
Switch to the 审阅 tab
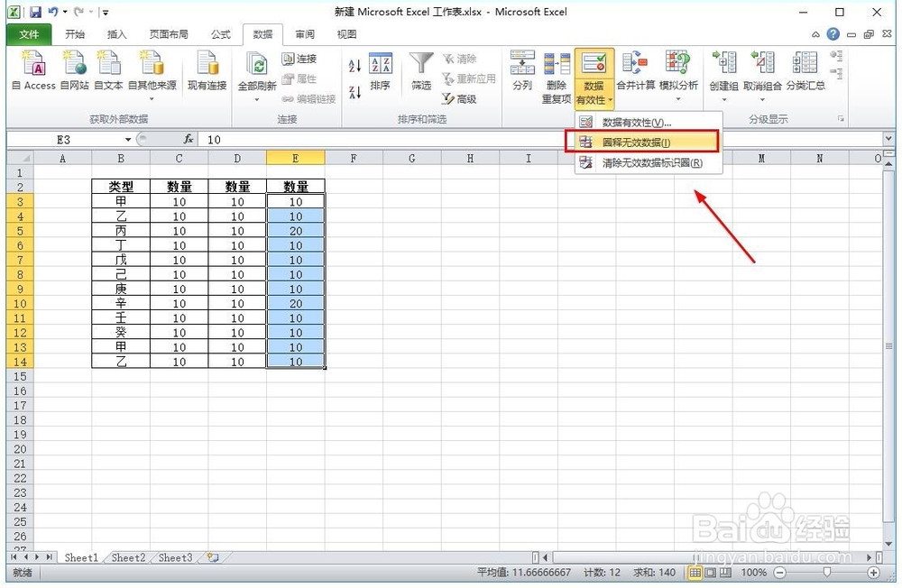coord(305,34)
